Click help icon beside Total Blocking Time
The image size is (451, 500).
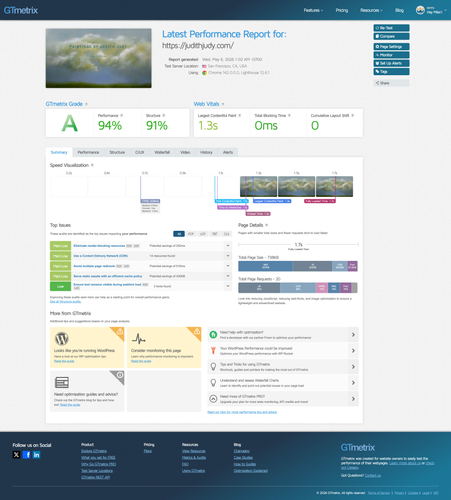pos(289,116)
